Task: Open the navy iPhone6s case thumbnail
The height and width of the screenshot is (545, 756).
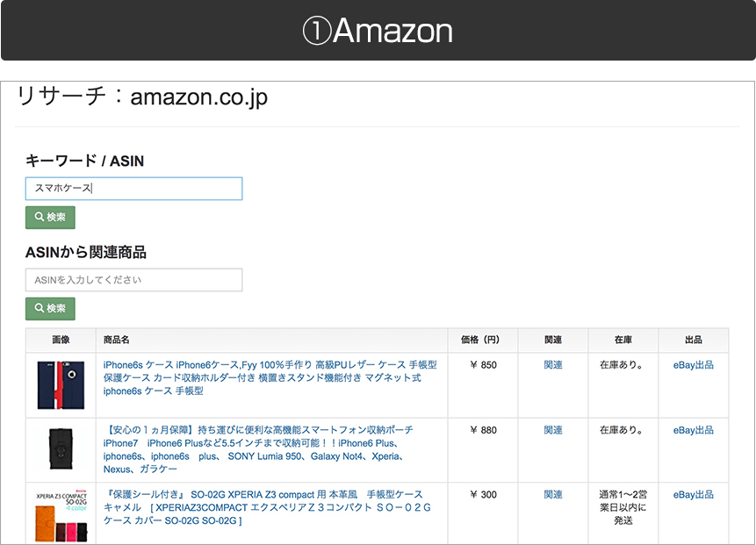Action: 61,385
